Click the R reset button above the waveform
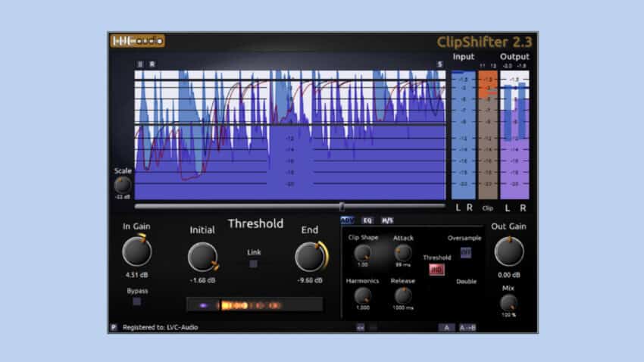The width and height of the screenshot is (644, 362). point(152,64)
